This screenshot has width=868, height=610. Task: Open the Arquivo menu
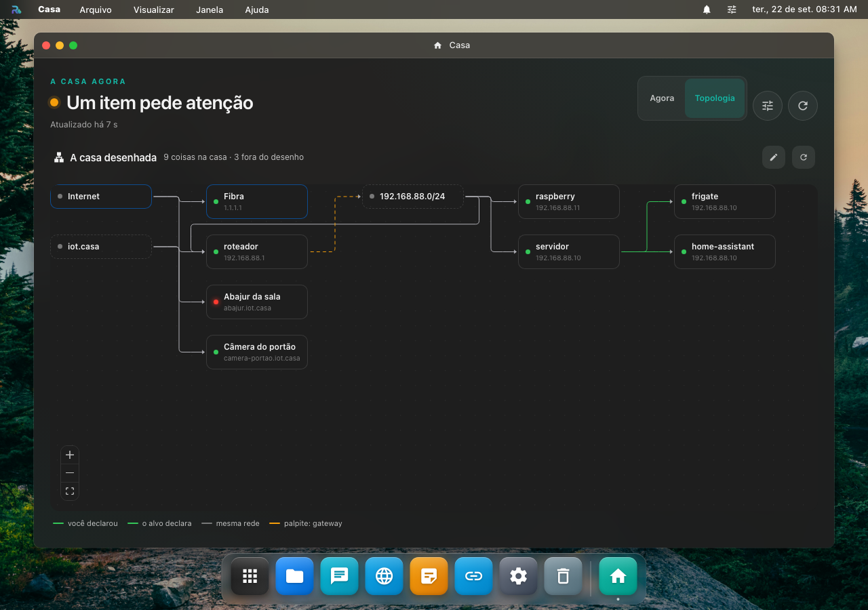tap(96, 9)
